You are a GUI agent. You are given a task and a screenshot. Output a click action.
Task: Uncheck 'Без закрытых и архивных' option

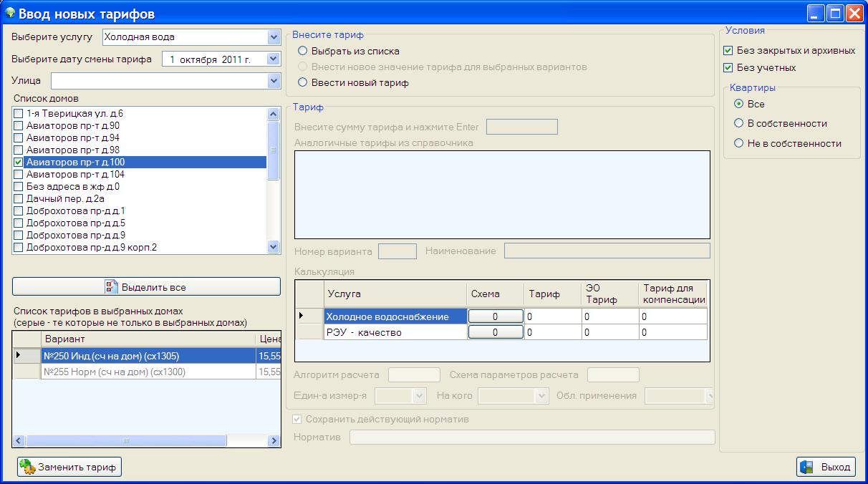tap(728, 51)
